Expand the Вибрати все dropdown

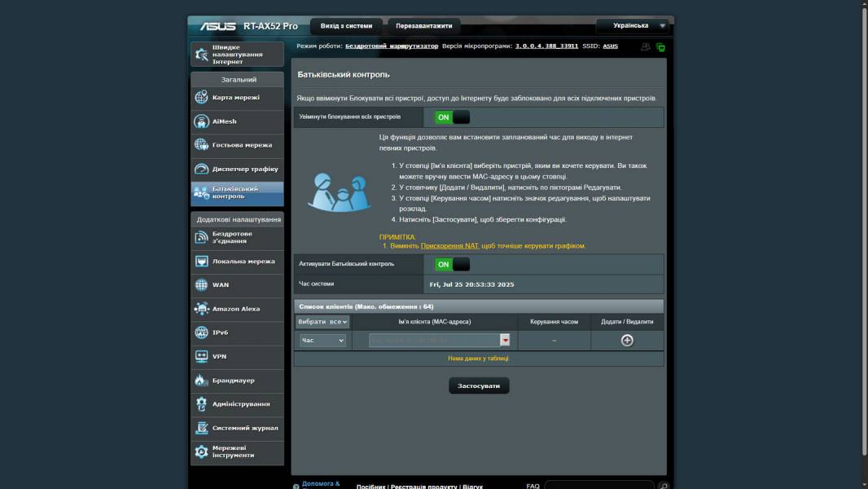(x=322, y=322)
